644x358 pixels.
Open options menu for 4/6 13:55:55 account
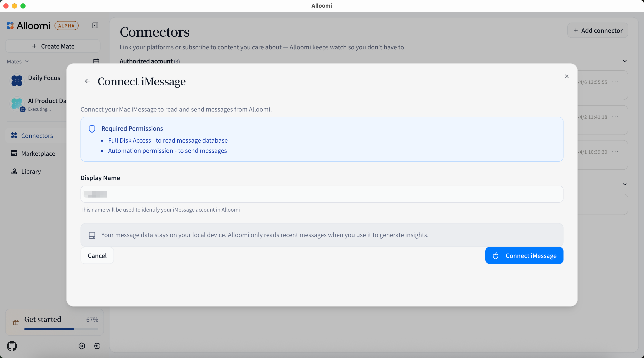coord(615,82)
